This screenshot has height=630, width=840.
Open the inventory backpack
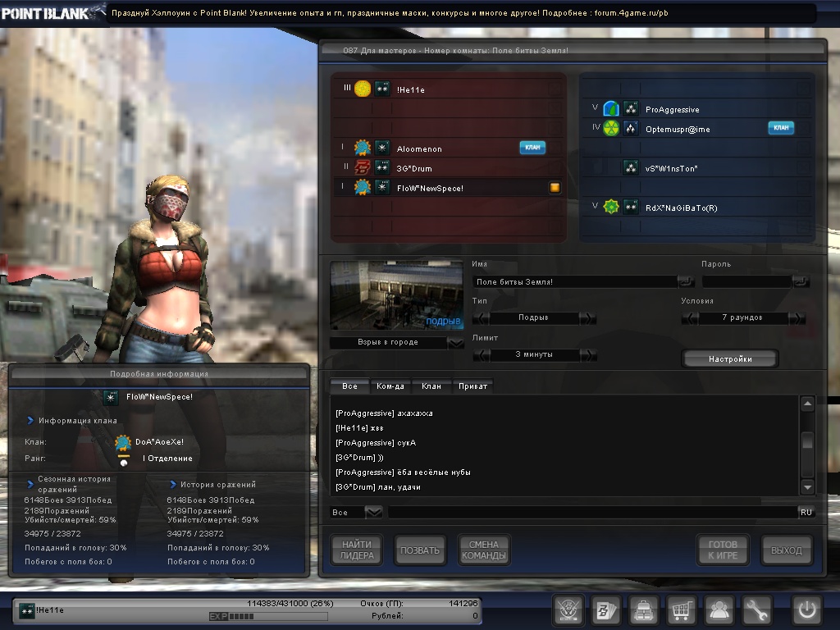644,610
